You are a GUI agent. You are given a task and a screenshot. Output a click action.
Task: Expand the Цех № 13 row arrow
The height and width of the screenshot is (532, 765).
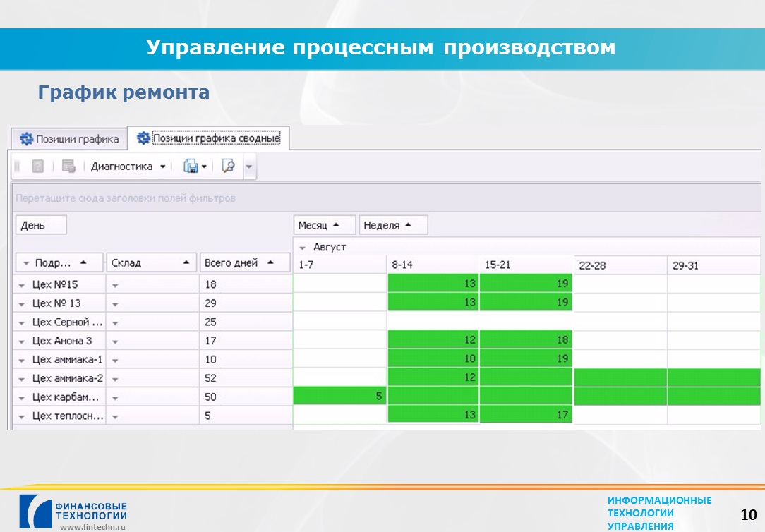pos(21,304)
